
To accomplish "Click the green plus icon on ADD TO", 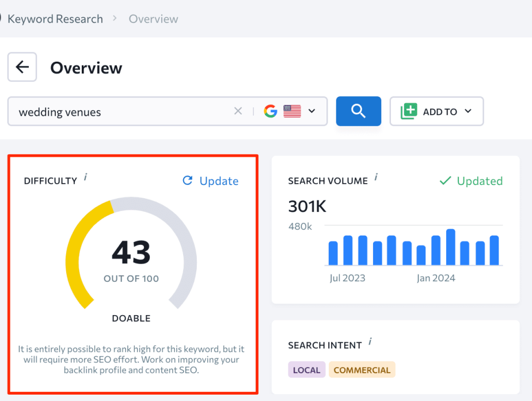I will point(411,111).
